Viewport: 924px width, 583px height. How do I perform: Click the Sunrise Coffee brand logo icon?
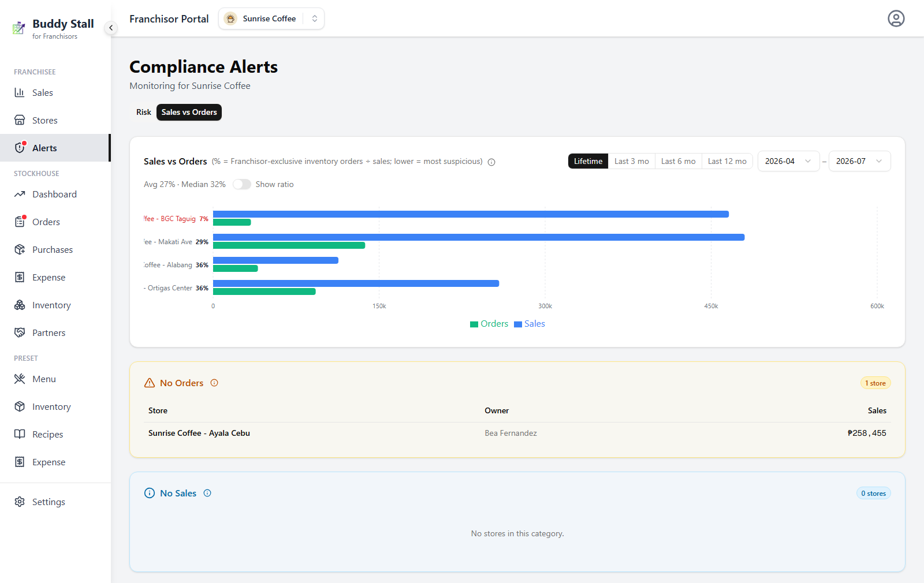pyautogui.click(x=230, y=18)
